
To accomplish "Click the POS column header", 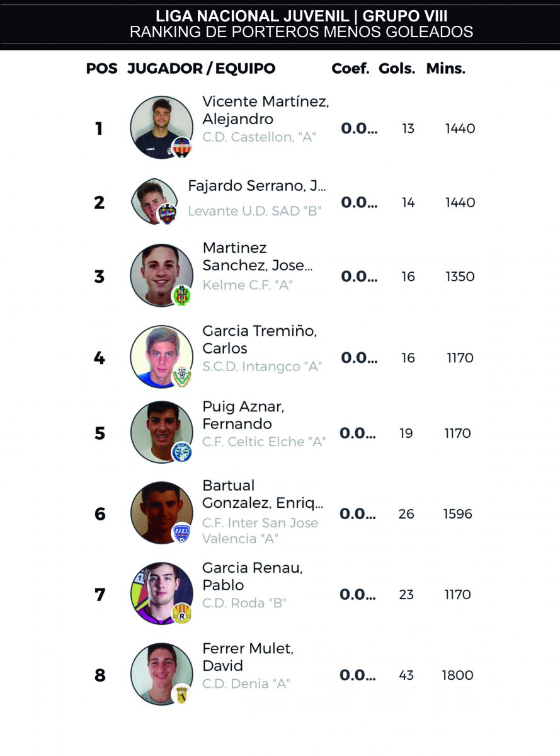I will pos(102,69).
